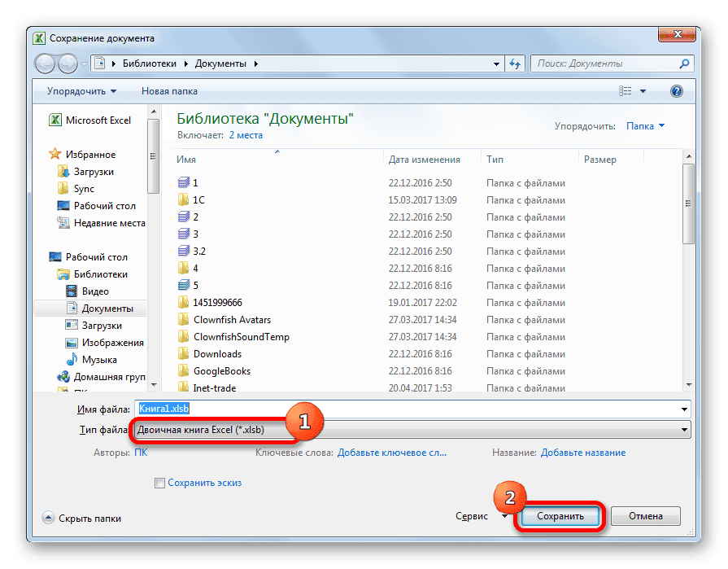The image size is (728, 569).
Task: Click the search magnifier icon
Action: 686,63
